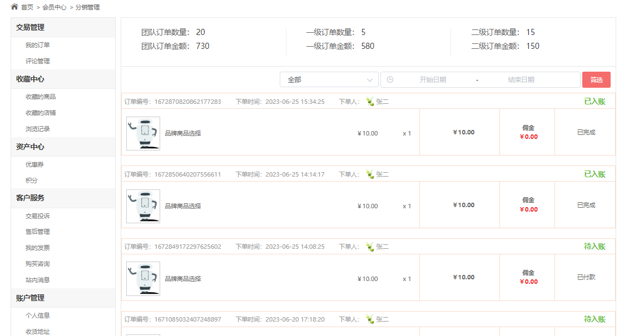This screenshot has width=644, height=336.
Task: Select 售后管理 in sidebar menu
Action: point(37,232)
